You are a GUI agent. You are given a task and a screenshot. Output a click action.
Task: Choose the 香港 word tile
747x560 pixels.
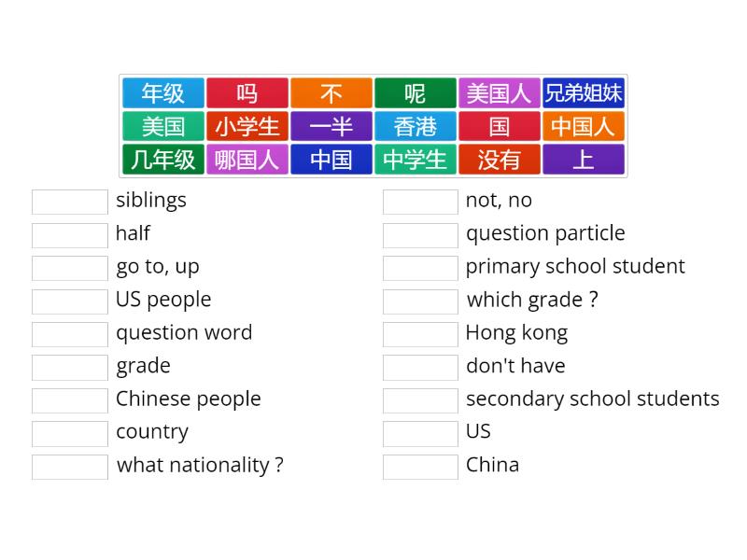point(416,126)
